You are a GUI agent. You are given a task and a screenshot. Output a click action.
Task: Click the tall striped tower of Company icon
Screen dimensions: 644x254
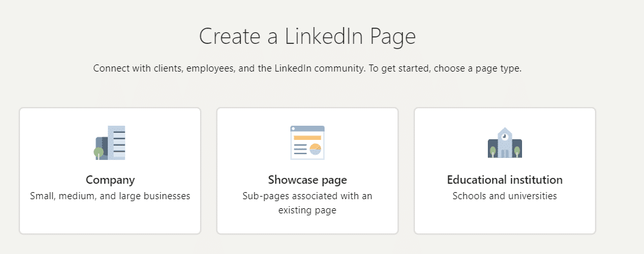tap(117, 142)
